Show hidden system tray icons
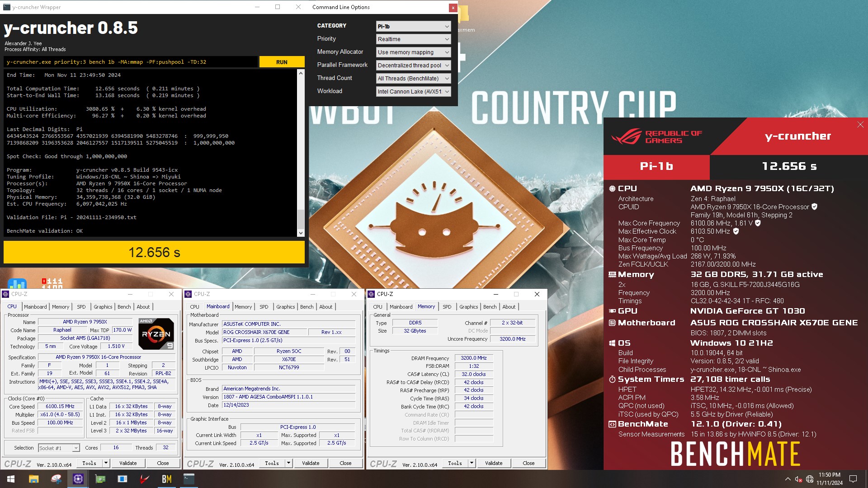This screenshot has width=868, height=488. tap(788, 479)
